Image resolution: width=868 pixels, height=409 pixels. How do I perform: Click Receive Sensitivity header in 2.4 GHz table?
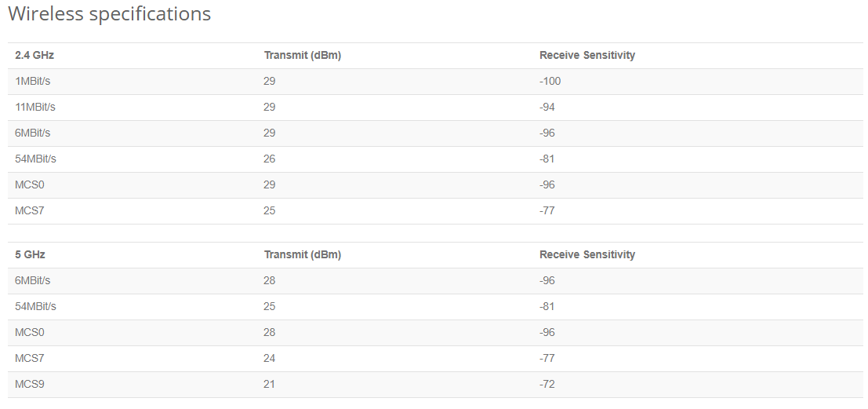587,56
